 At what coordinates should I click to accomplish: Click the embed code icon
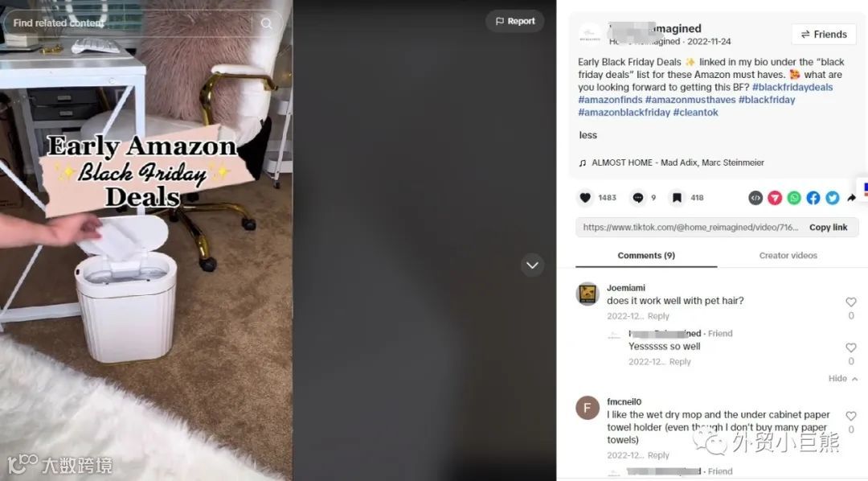click(755, 198)
